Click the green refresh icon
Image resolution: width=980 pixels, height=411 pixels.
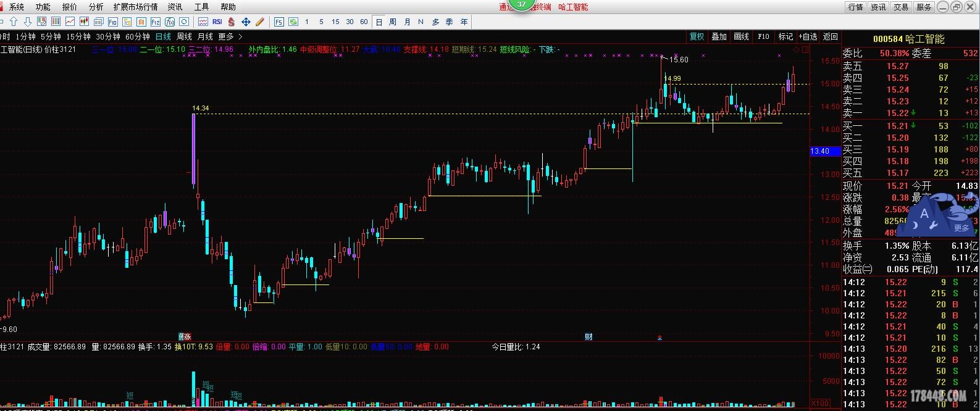293,22
